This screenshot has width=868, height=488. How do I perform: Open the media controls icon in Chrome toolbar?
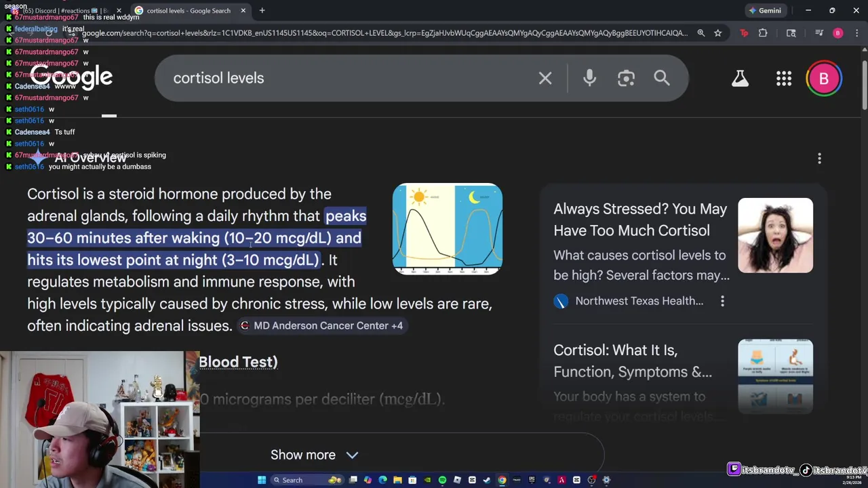(x=819, y=33)
